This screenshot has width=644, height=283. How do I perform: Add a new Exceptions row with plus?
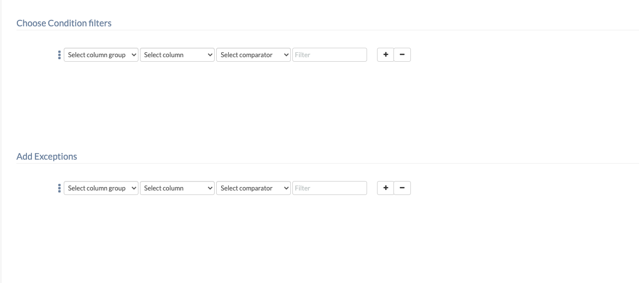tap(386, 188)
